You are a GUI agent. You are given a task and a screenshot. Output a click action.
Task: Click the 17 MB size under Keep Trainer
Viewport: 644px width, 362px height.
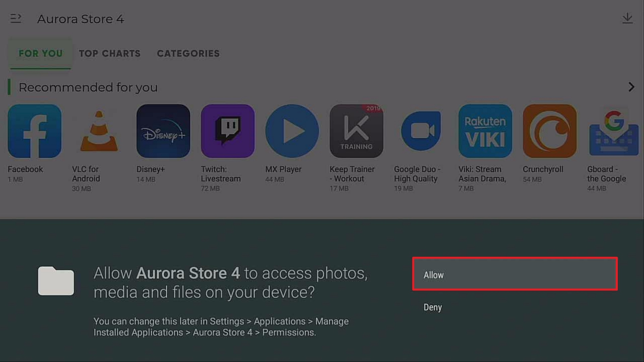pos(339,188)
